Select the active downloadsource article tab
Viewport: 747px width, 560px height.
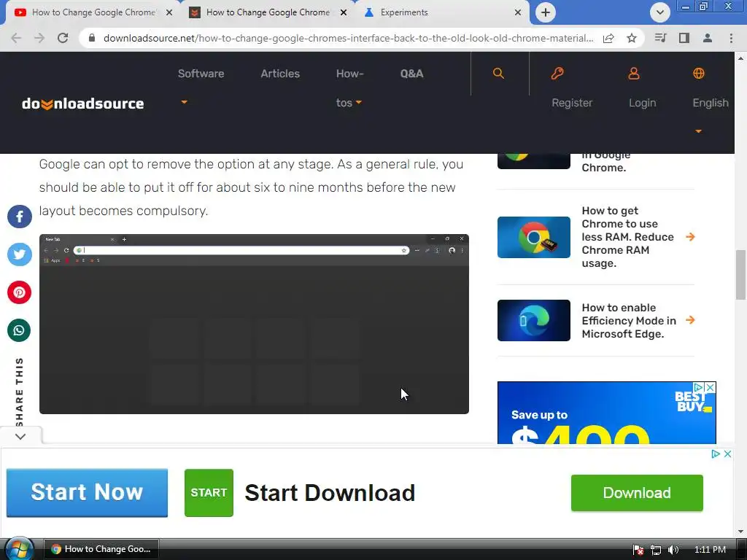tap(268, 12)
